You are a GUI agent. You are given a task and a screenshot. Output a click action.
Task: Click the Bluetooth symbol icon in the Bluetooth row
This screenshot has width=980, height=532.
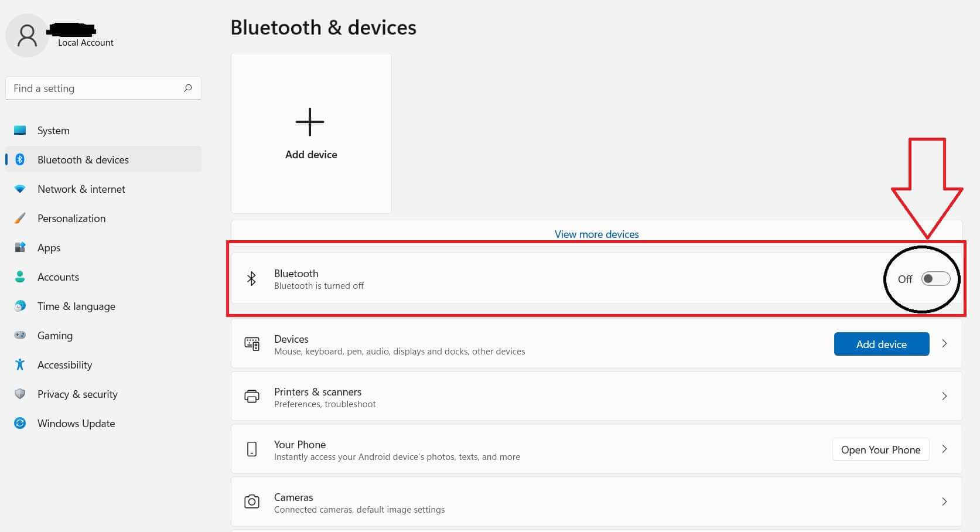point(251,279)
